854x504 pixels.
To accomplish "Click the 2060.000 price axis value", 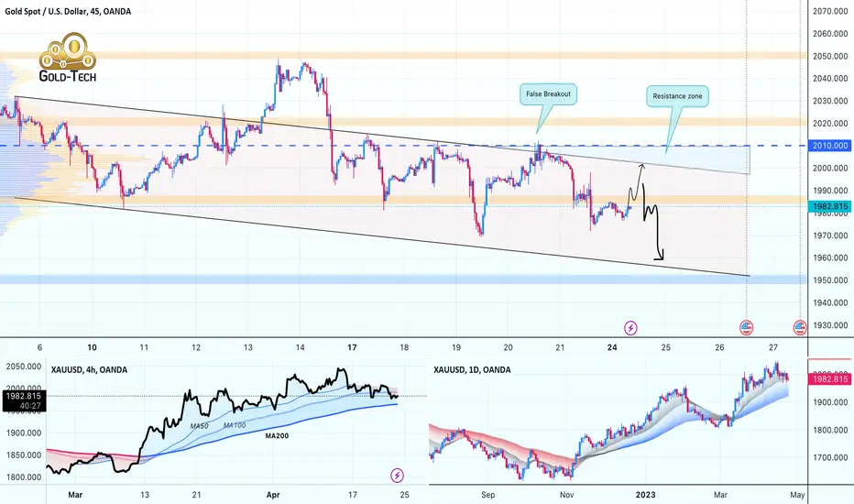I will pos(830,33).
